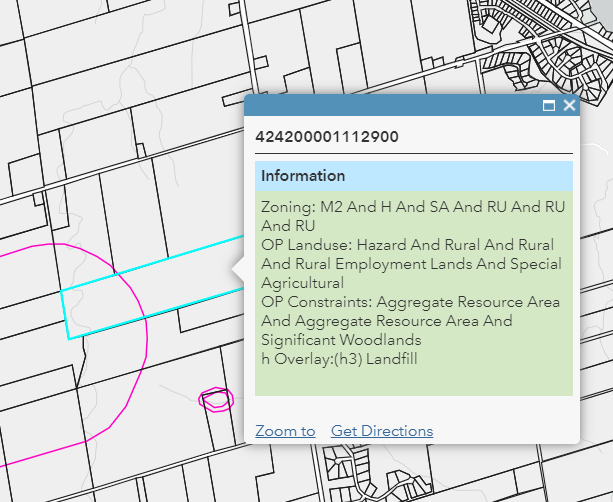Screen dimensions: 613x502
Task: Close the parcel info popup
Action: tap(569, 105)
